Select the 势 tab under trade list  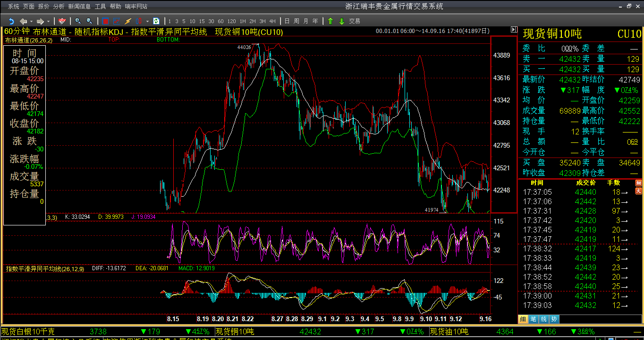pos(554,319)
